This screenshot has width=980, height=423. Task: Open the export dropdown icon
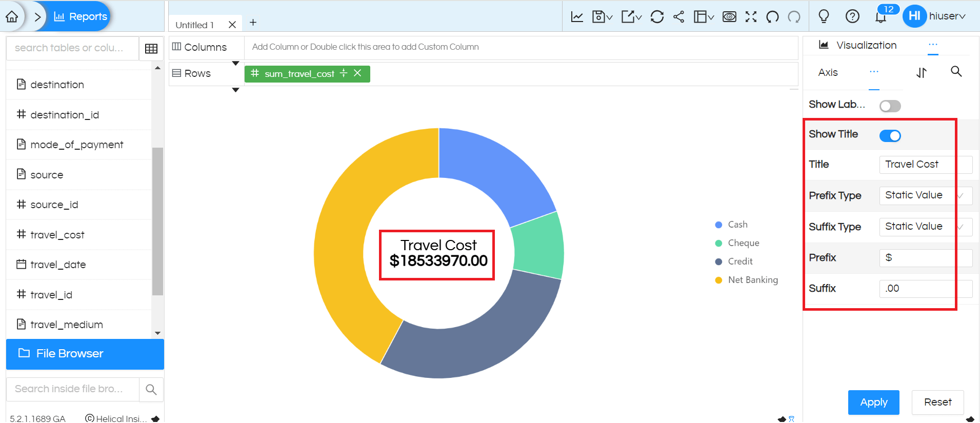(631, 17)
